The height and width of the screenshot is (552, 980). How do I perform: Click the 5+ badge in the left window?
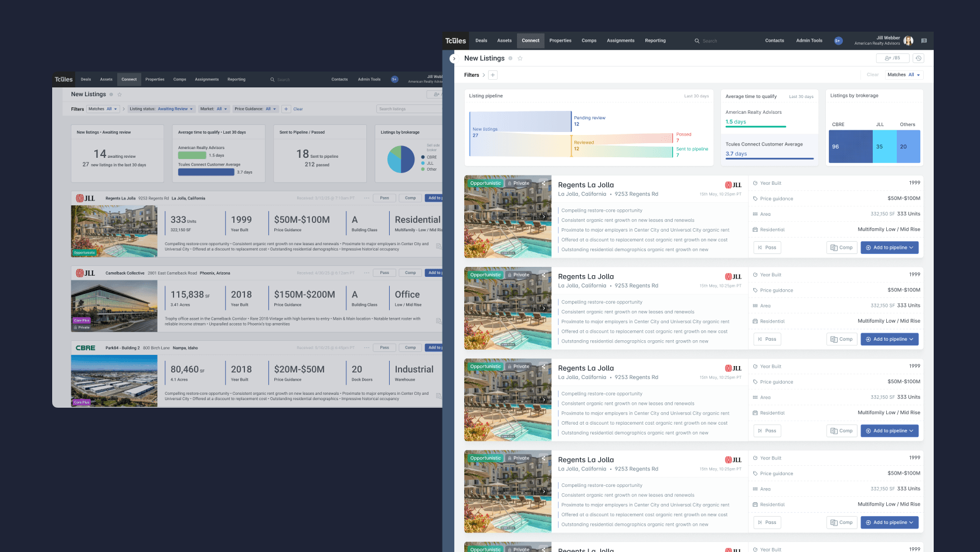394,79
